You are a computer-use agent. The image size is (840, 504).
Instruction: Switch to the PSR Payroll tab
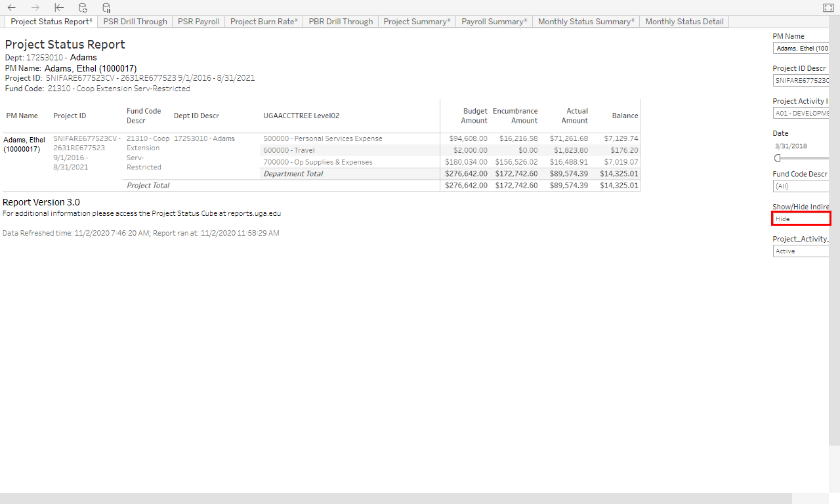[x=199, y=22]
